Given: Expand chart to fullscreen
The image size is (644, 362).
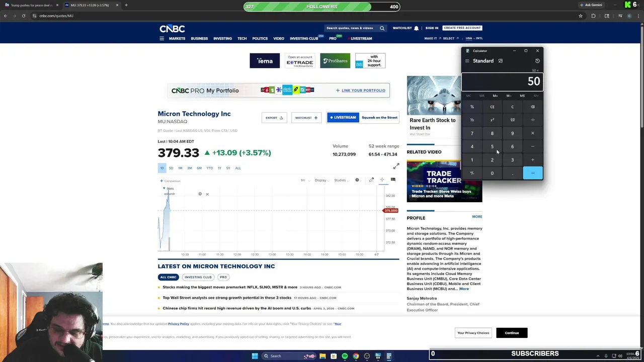Looking at the screenshot, I should coord(396,166).
